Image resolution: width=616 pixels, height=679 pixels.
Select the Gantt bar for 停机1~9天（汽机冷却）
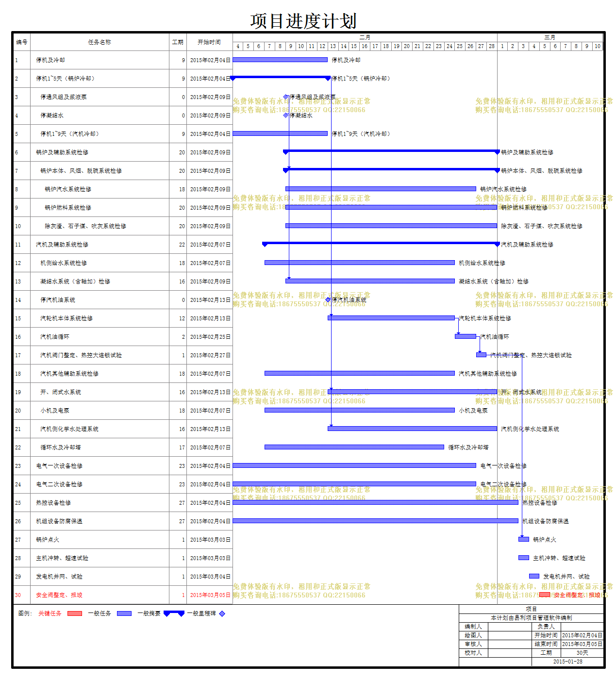[280, 133]
